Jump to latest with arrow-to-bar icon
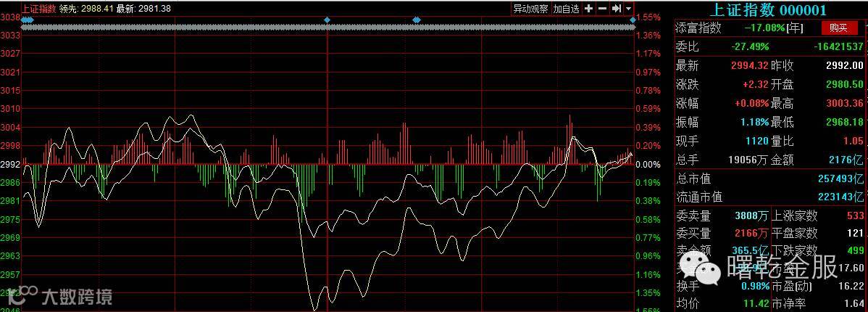 pos(616,8)
